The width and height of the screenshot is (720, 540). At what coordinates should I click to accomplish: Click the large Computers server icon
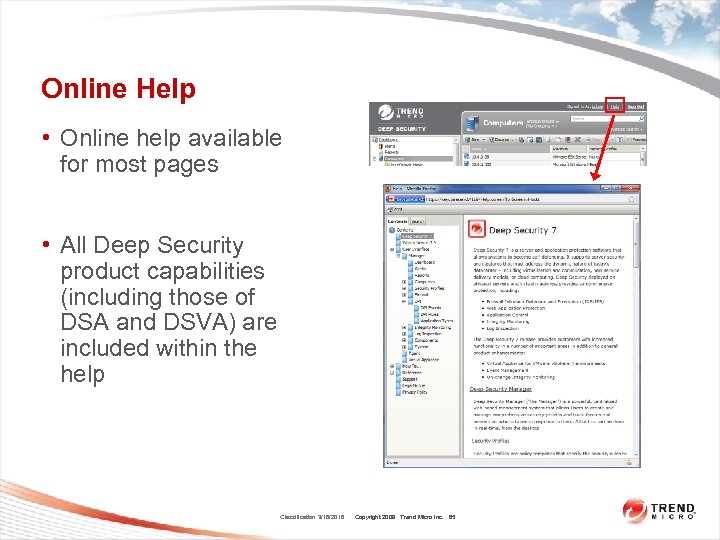[x=471, y=123]
